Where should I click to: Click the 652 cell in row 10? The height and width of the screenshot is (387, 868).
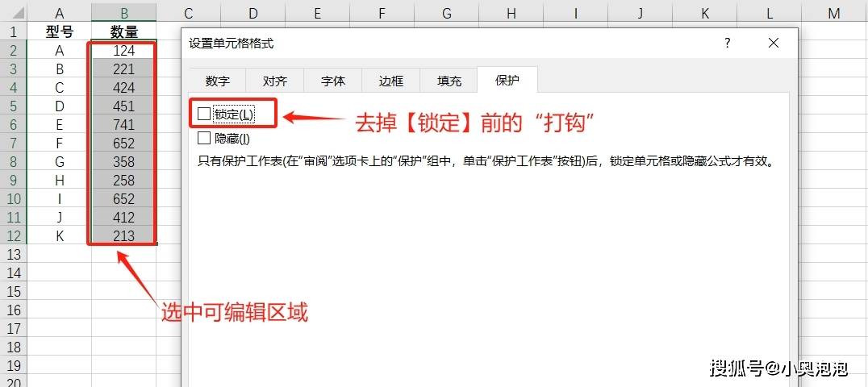tap(123, 199)
